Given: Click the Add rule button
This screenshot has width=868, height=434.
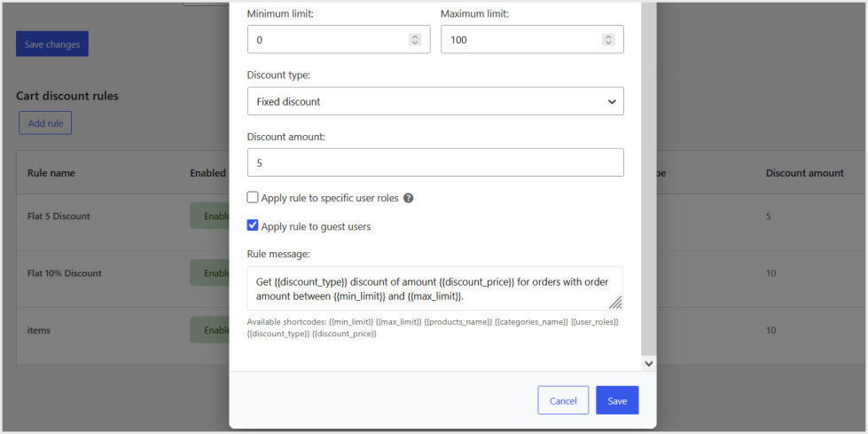Looking at the screenshot, I should pyautogui.click(x=45, y=123).
